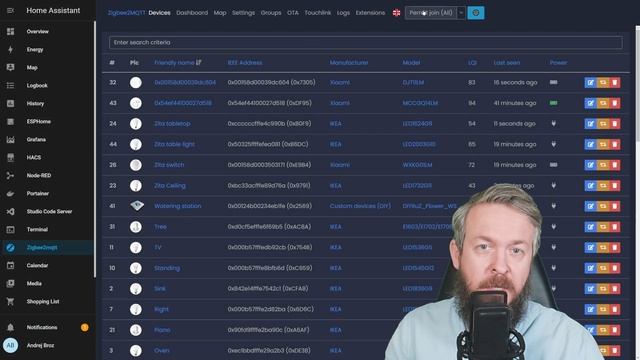Click in the search criteria field
This screenshot has width=640, height=360.
(366, 42)
